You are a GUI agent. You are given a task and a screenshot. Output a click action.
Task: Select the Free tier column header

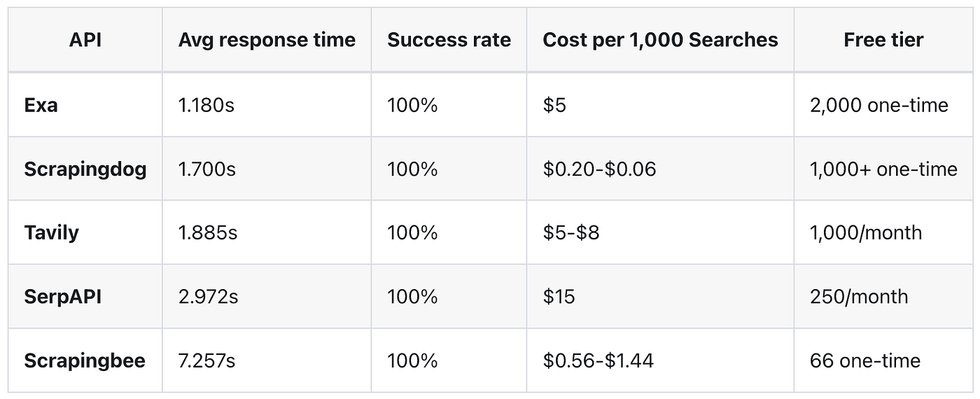(x=883, y=40)
